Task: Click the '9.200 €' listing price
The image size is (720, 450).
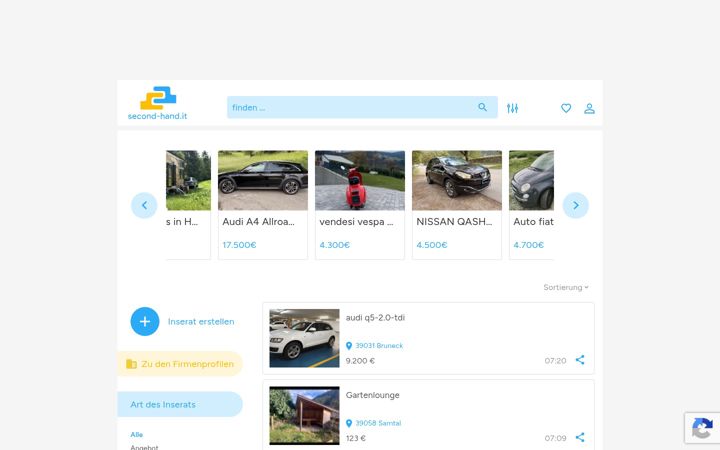Action: click(x=360, y=361)
